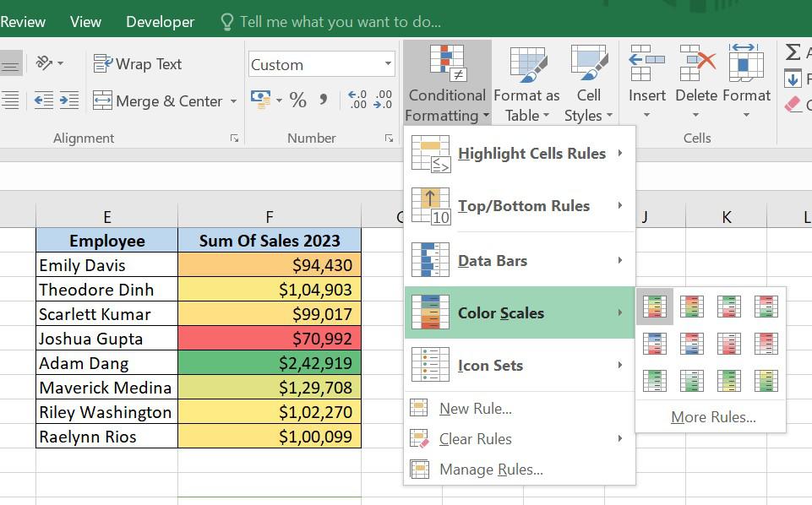
Task: Click the Increase Indent icon
Action: tap(68, 100)
